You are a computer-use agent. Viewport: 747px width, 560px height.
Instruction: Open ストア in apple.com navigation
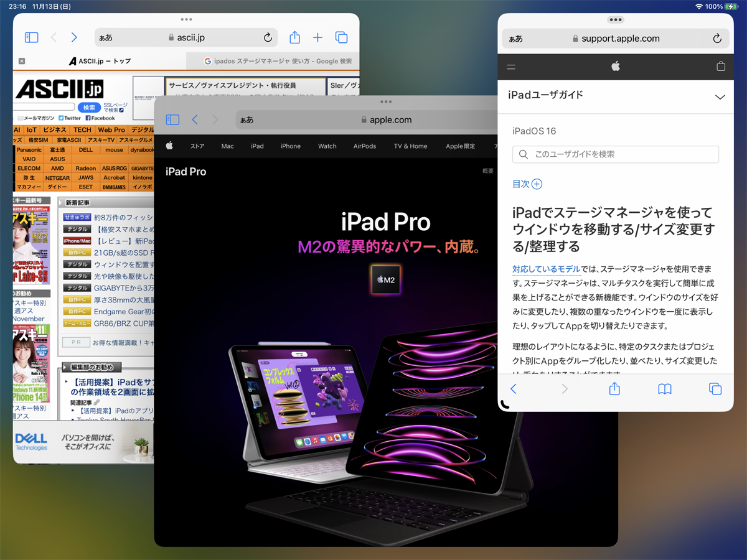click(197, 146)
